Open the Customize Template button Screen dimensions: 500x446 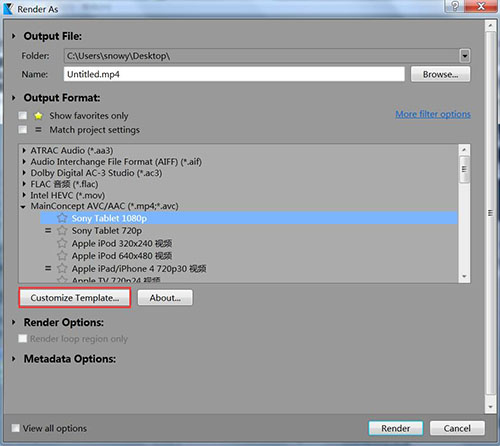click(75, 298)
